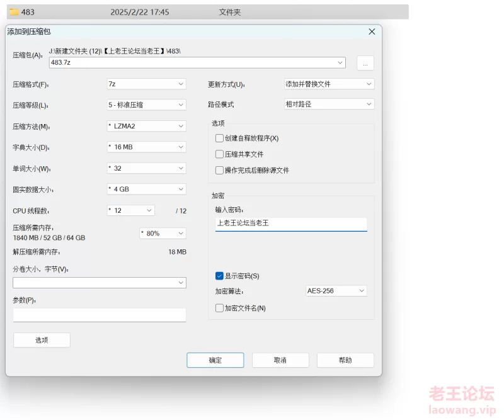504x420 pixels.
Task: Open the LZMA2 compression method dropdown
Action: pos(146,126)
